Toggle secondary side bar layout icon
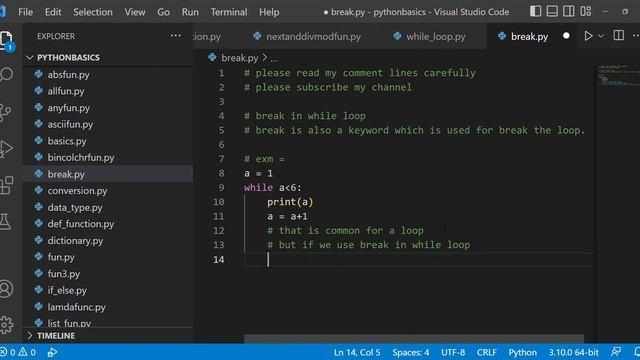Viewport: 640px width, 360px height. click(569, 11)
